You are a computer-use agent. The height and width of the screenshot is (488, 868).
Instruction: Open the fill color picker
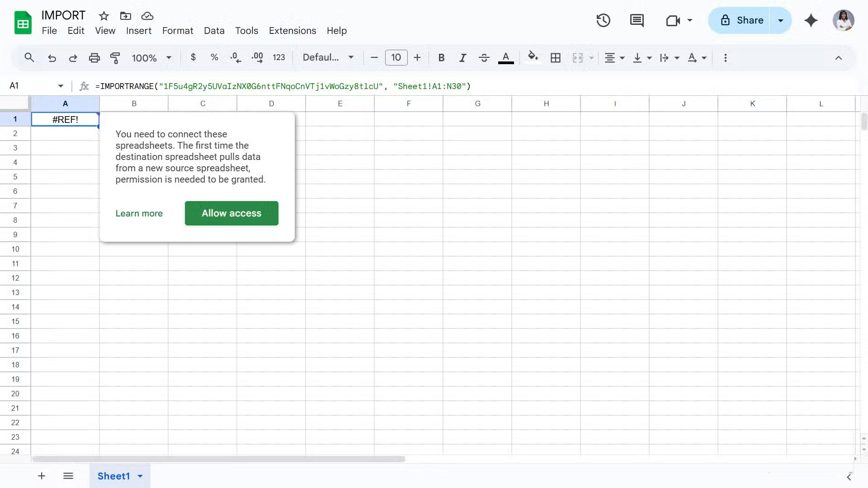[533, 57]
